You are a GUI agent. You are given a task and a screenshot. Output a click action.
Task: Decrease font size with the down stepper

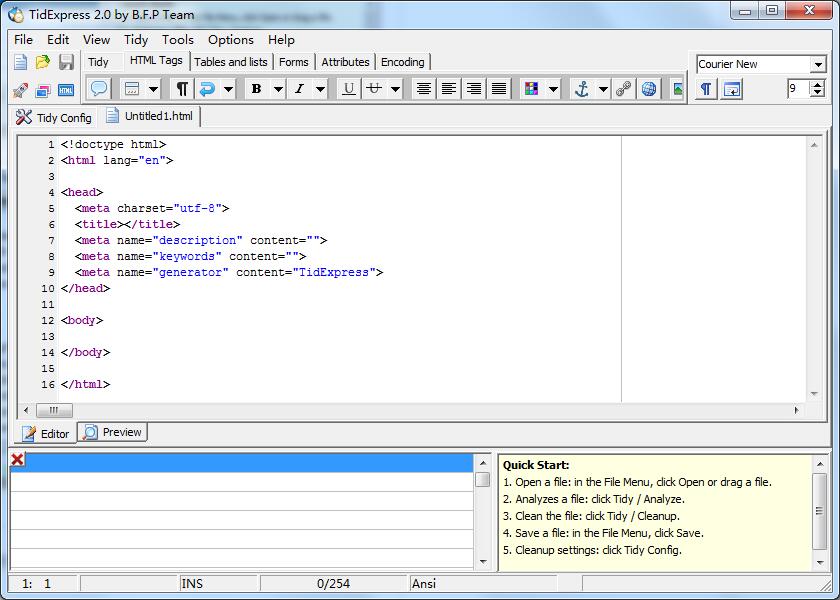click(818, 93)
